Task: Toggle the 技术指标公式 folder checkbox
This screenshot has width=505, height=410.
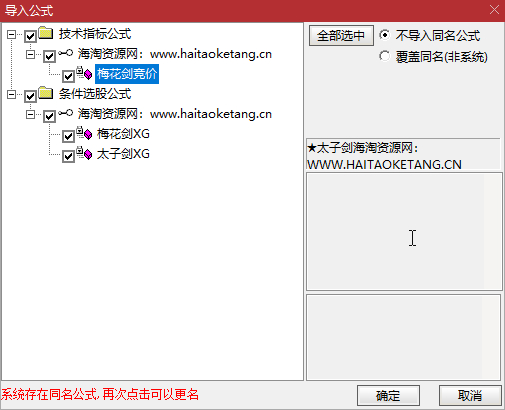Action: point(30,36)
